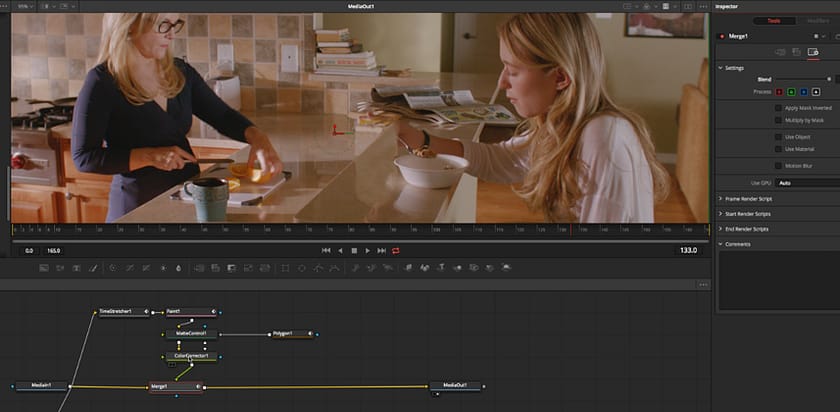Add a Color Curves node from the toolbar
The height and width of the screenshot is (412, 840).
(129, 267)
